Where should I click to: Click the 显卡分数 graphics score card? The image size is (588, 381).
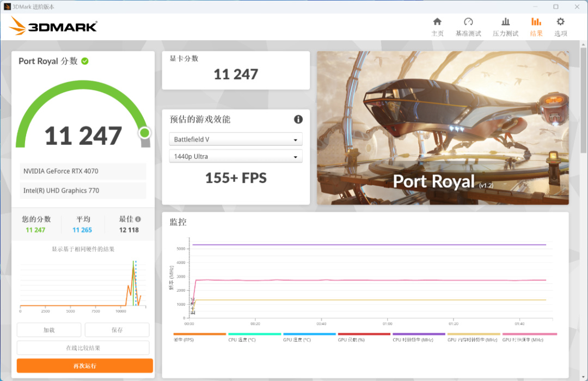(x=236, y=70)
